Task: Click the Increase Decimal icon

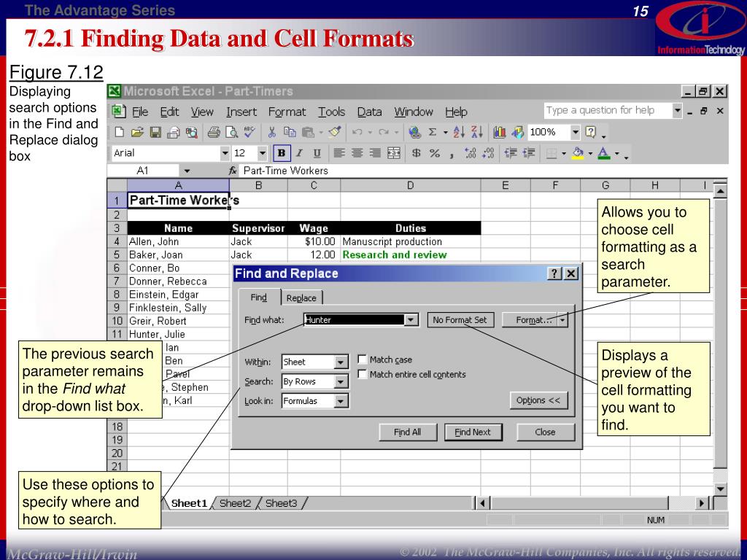Action: coord(470,153)
